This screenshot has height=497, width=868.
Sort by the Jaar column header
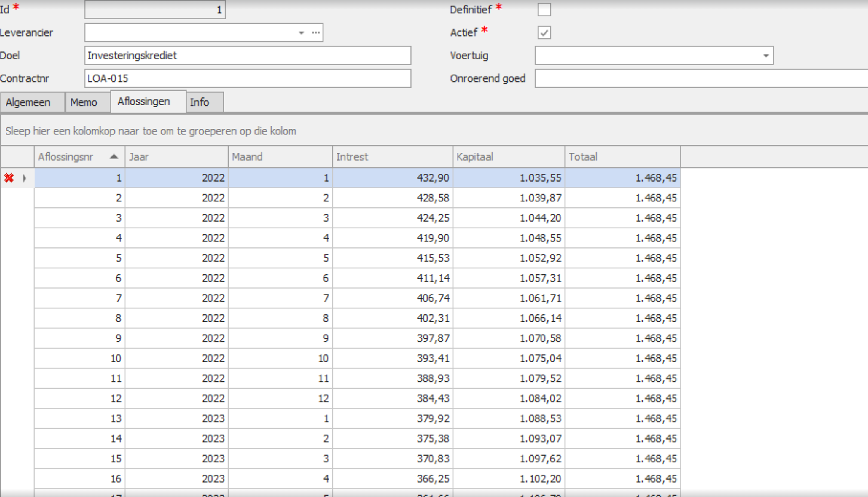tap(176, 157)
